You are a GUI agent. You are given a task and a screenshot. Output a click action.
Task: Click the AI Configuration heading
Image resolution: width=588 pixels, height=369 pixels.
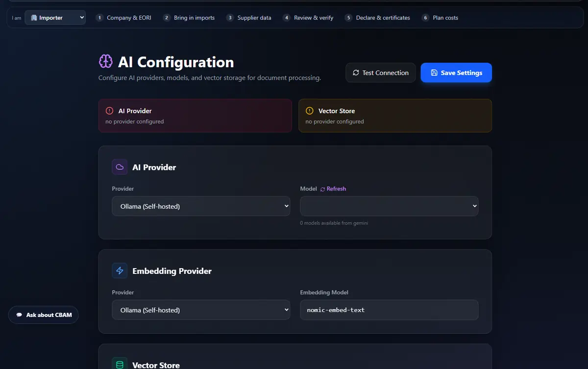176,62
